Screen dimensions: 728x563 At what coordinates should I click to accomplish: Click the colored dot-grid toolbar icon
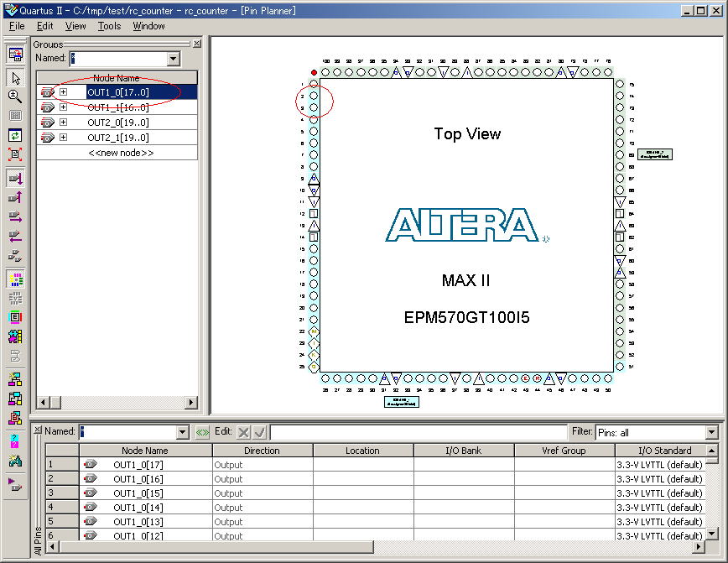[x=15, y=279]
